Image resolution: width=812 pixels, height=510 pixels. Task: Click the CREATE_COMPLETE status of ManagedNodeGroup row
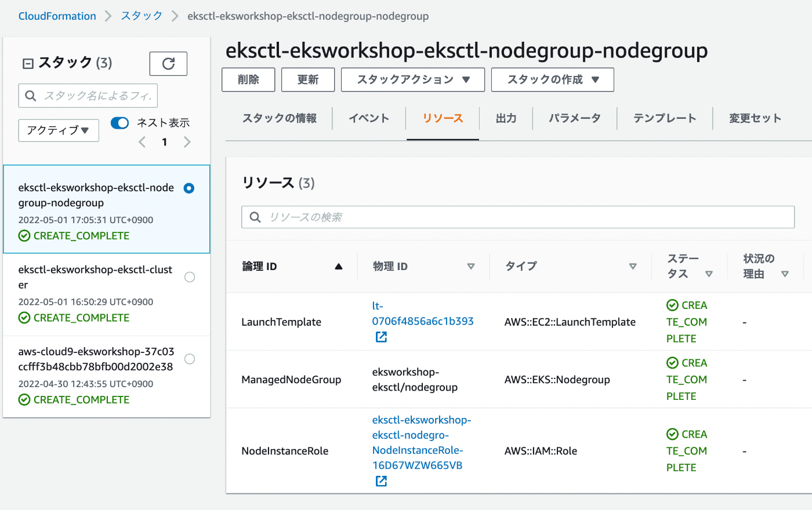point(687,380)
